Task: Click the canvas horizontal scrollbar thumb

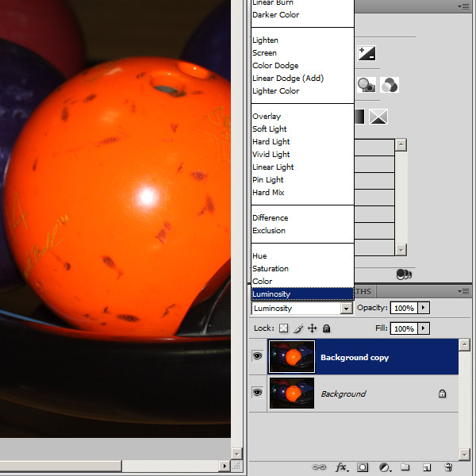Action: click(61, 466)
